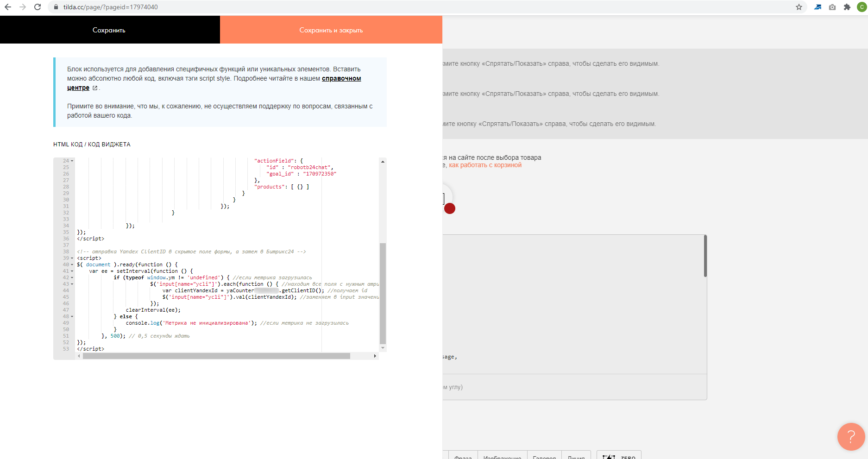Open the 'как работать с корзиной' link

[x=485, y=165]
